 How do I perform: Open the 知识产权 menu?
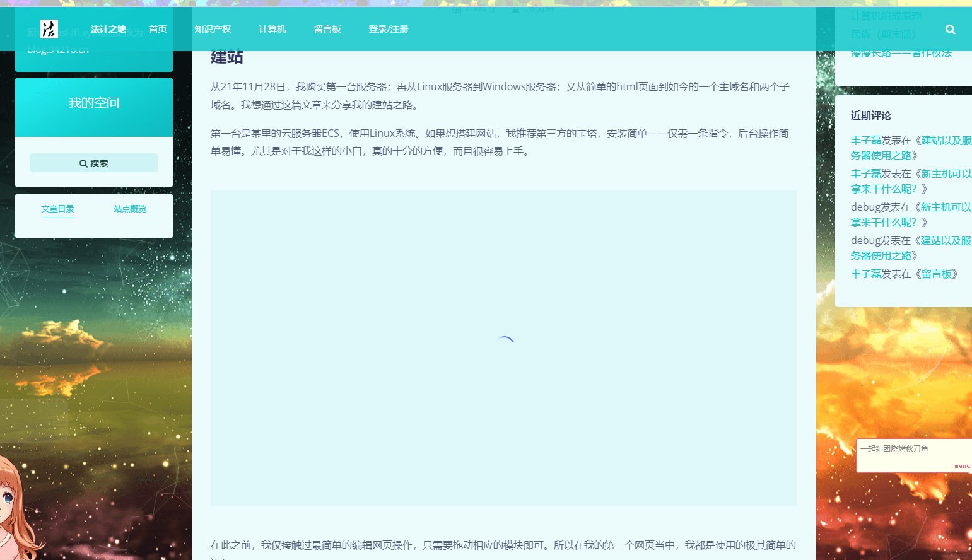coord(213,29)
